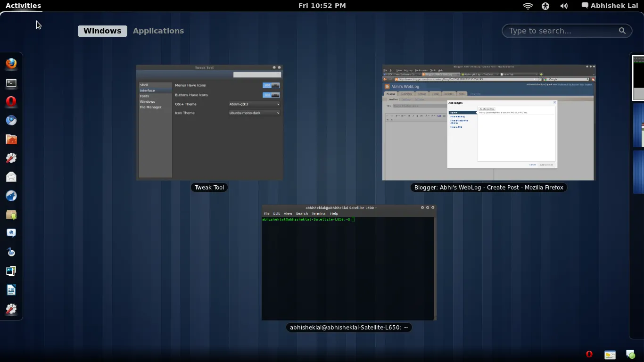Open the 'Gtk+ Theme' dropdown
The image size is (644, 362).
tap(254, 104)
